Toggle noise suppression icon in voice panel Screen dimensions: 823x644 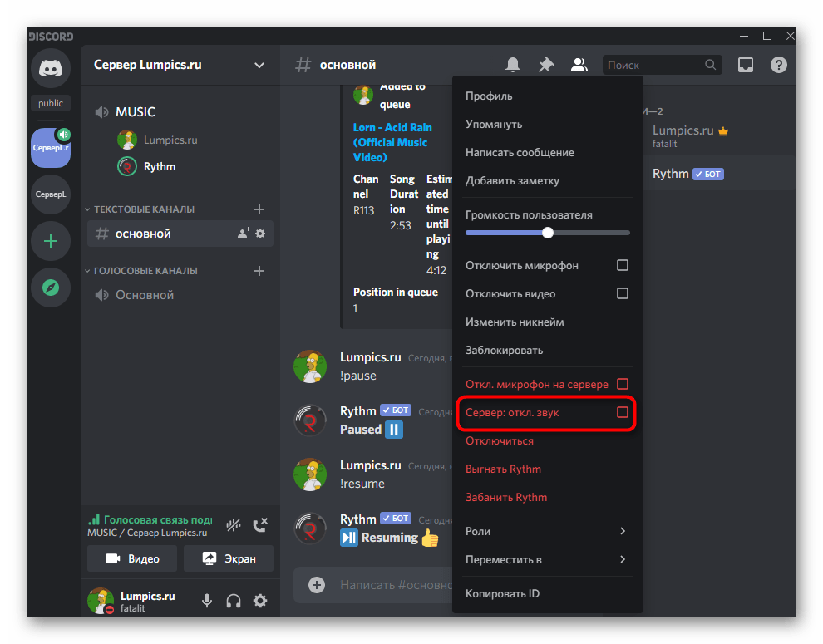coord(234,525)
